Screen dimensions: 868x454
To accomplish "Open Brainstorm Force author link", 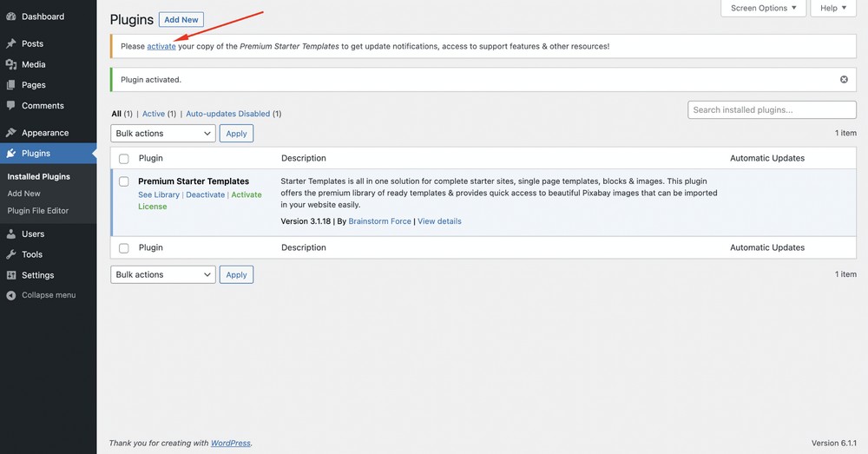I will pos(380,220).
